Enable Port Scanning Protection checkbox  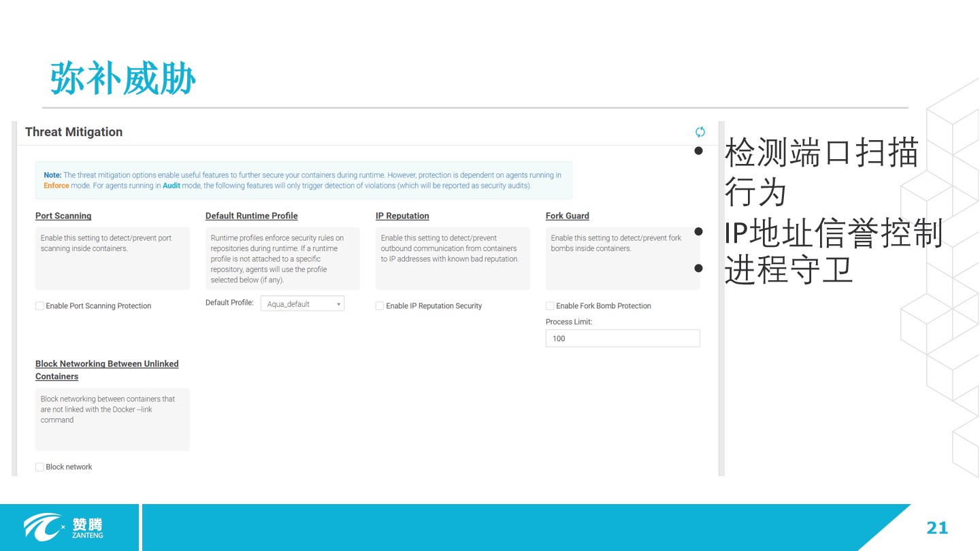tap(39, 306)
